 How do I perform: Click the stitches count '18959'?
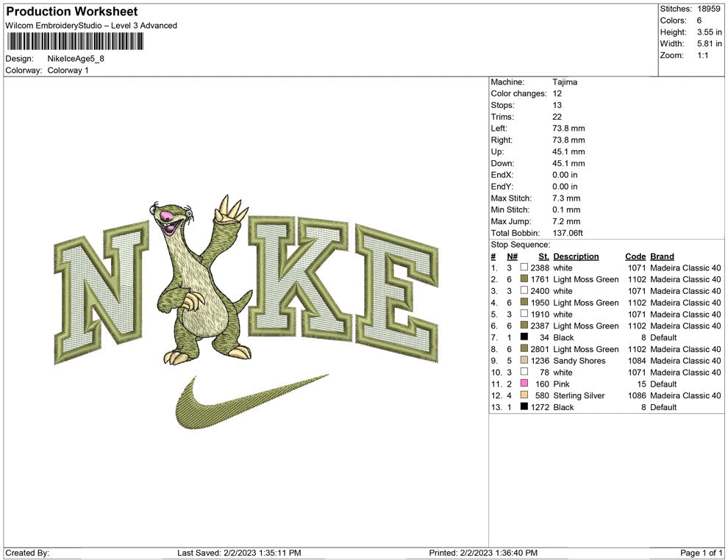pyautogui.click(x=708, y=9)
